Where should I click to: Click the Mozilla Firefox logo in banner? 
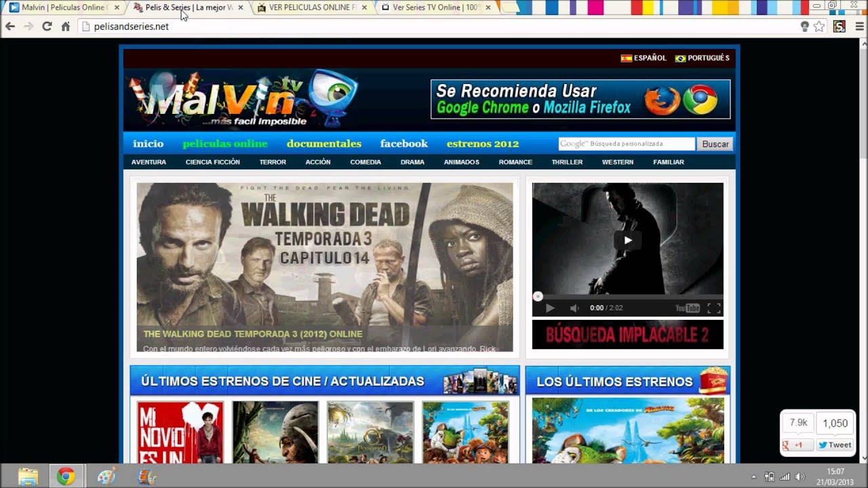tap(662, 100)
